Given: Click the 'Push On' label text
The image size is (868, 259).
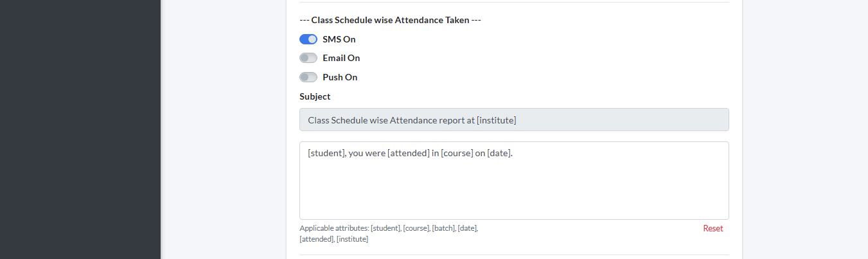Looking at the screenshot, I should tap(340, 77).
